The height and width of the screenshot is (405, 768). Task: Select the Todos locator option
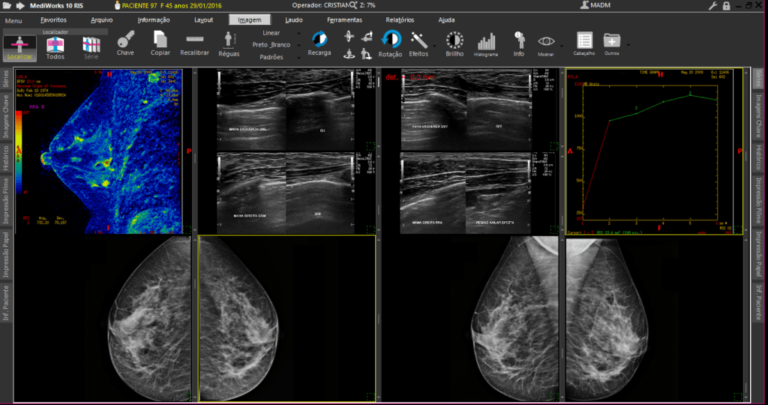[55, 48]
